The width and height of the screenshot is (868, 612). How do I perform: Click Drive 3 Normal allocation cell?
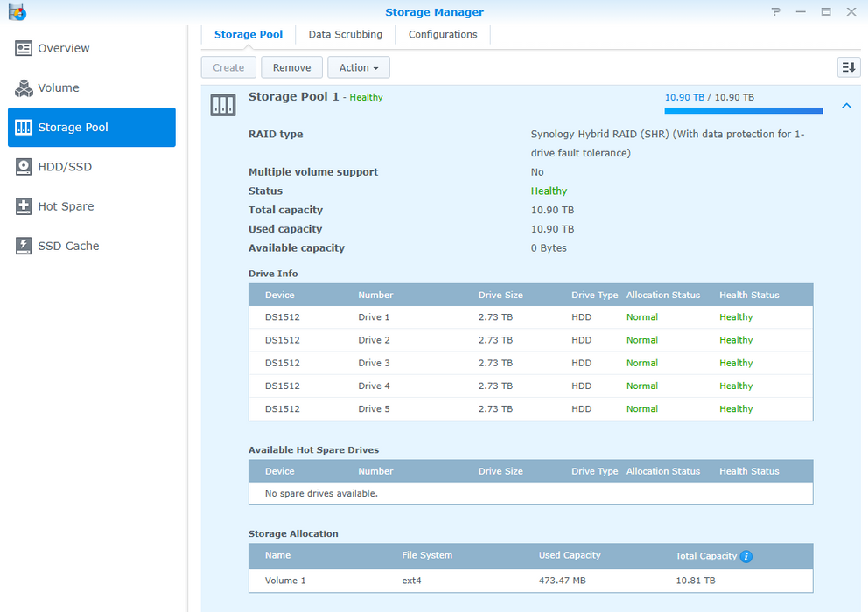(x=642, y=363)
